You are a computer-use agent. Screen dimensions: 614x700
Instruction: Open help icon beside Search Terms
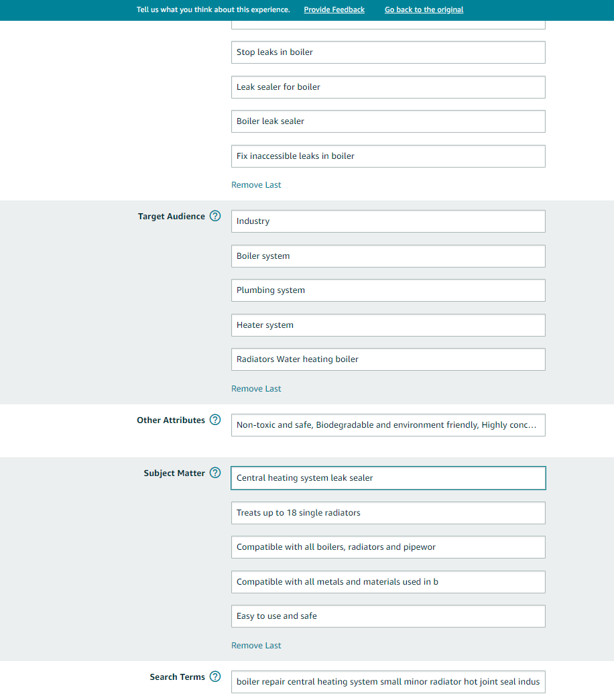click(215, 677)
